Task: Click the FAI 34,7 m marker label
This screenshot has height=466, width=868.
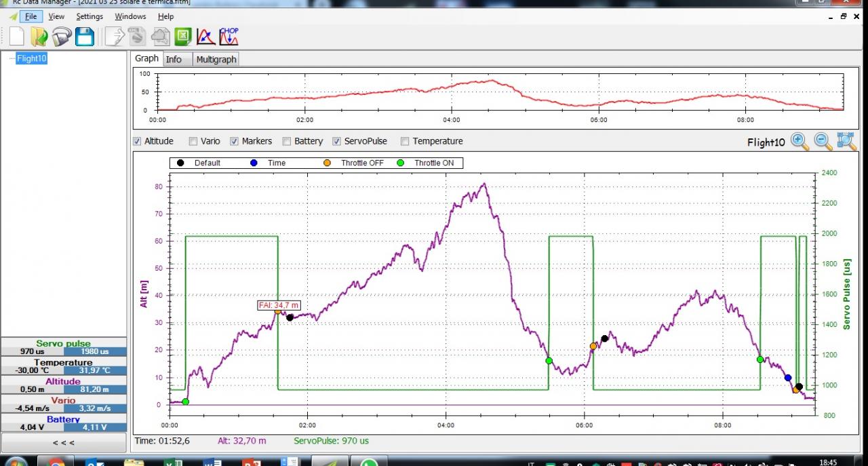Action: tap(279, 305)
